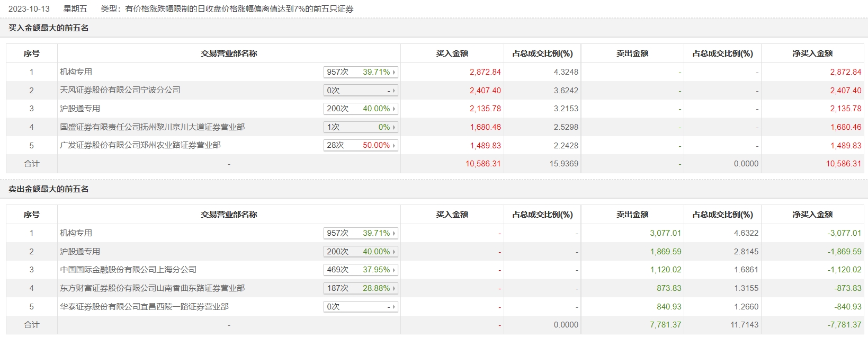Expand the 28次 50.00% stats box arrow

tap(394, 146)
